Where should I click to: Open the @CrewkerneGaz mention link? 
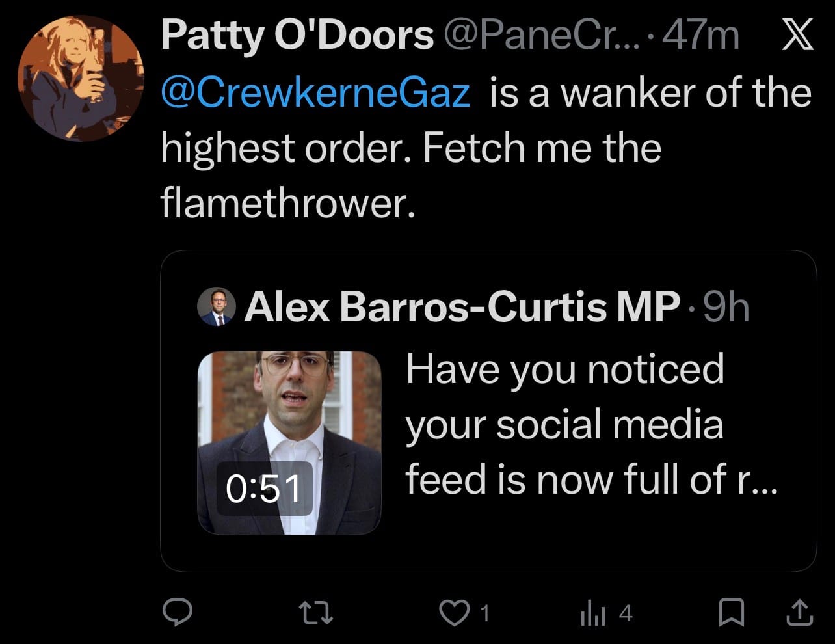coord(315,92)
